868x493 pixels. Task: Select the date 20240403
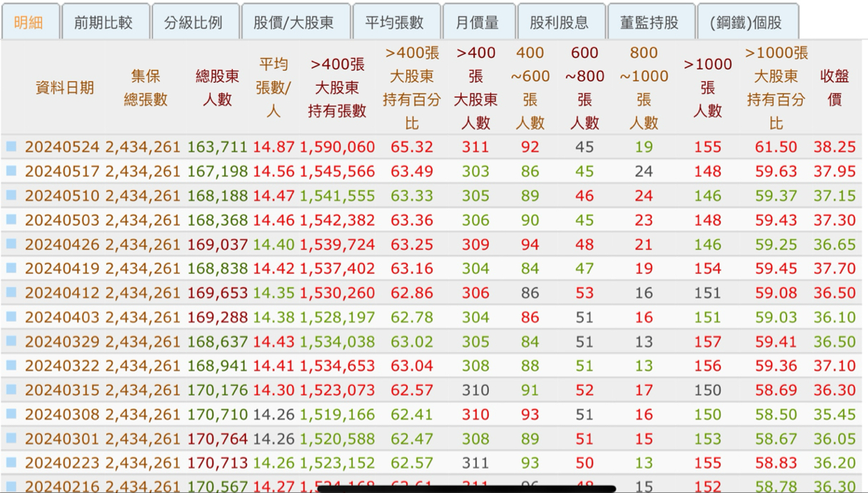[x=64, y=317]
